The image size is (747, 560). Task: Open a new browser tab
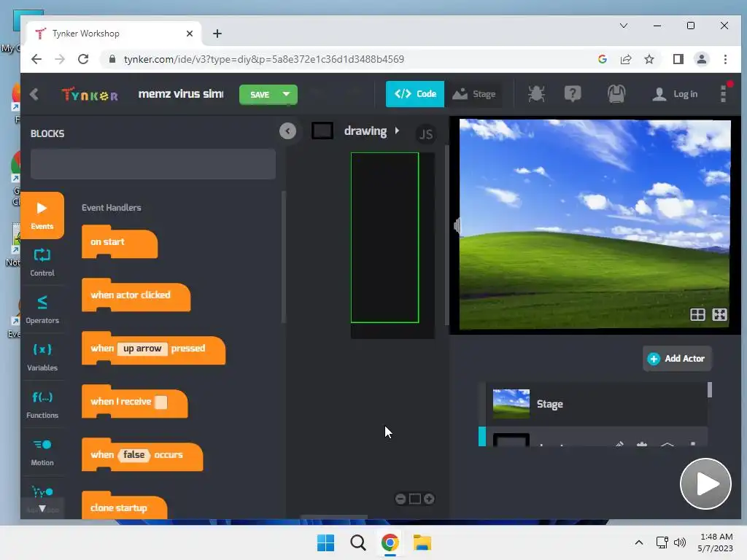pos(217,34)
